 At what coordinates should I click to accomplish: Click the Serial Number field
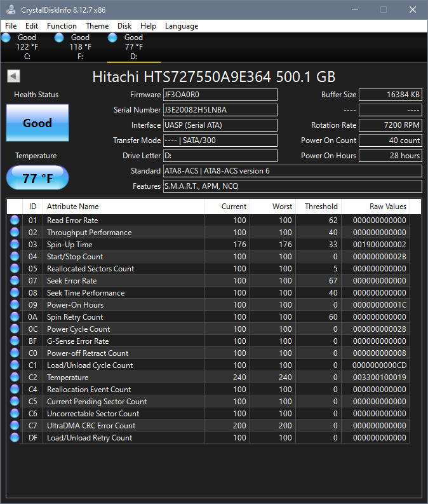click(x=220, y=110)
